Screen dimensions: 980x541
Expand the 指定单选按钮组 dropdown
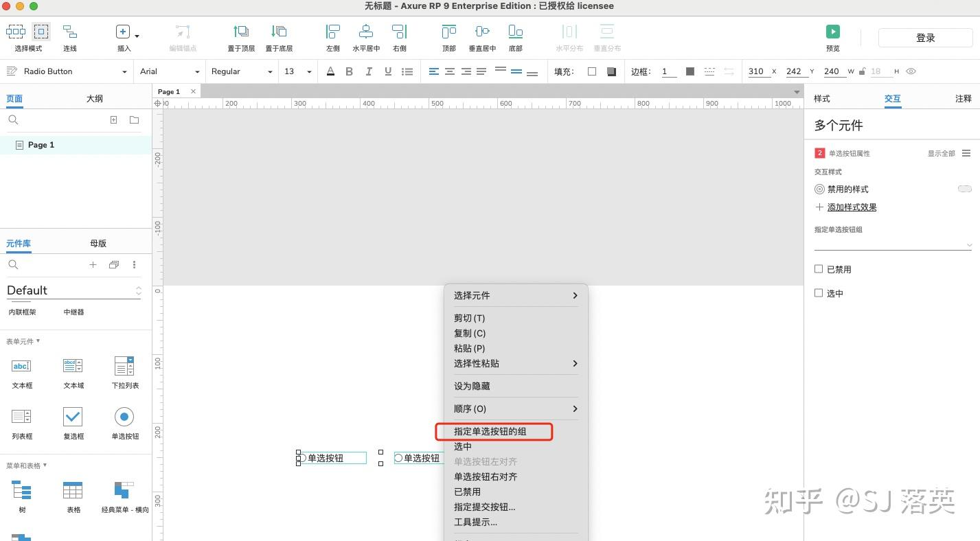968,244
